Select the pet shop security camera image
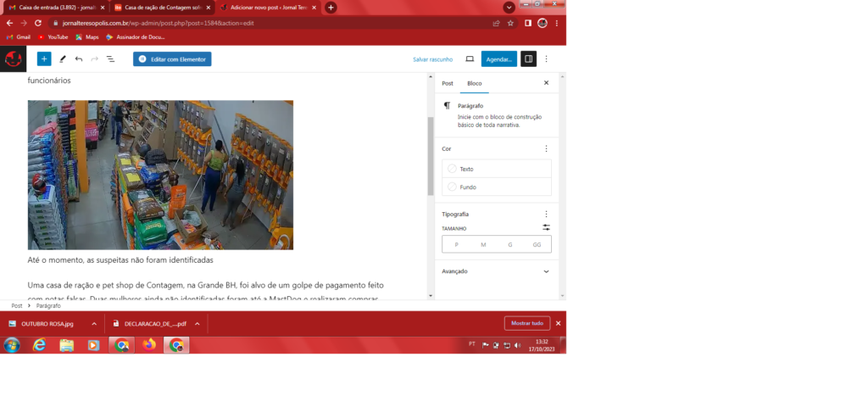 pos(160,175)
